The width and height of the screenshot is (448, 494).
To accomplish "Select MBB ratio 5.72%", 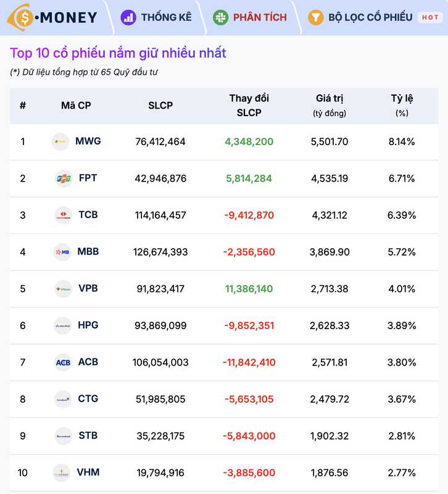I will click(x=402, y=253).
